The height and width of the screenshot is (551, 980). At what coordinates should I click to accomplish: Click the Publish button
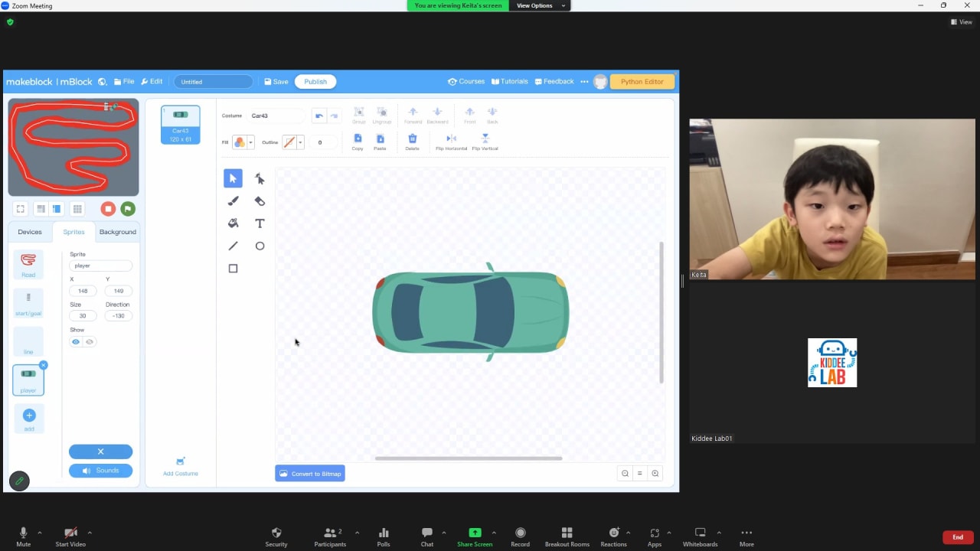click(x=315, y=82)
